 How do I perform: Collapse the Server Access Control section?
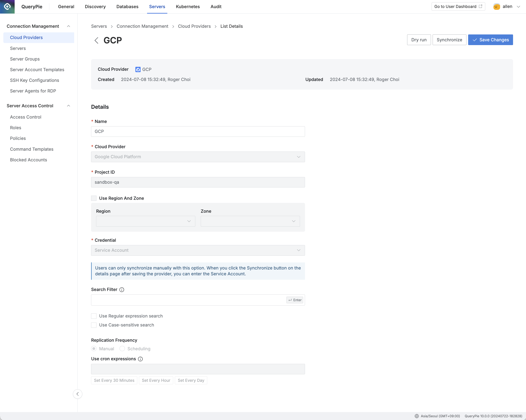point(69,106)
